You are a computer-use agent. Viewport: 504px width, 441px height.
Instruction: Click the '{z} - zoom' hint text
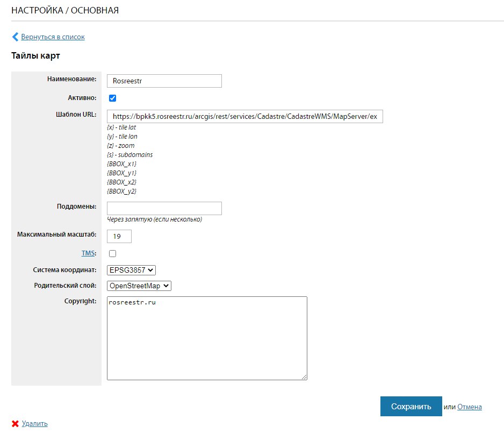[x=121, y=146]
